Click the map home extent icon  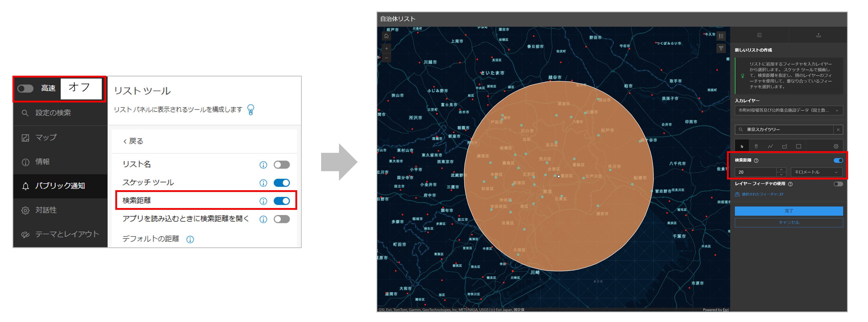coord(386,36)
